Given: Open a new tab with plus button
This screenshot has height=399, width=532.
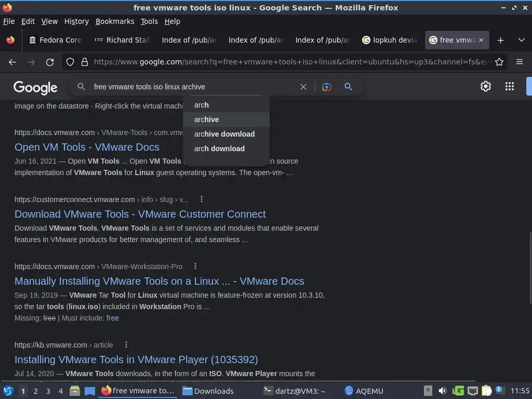Looking at the screenshot, I should (500, 41).
